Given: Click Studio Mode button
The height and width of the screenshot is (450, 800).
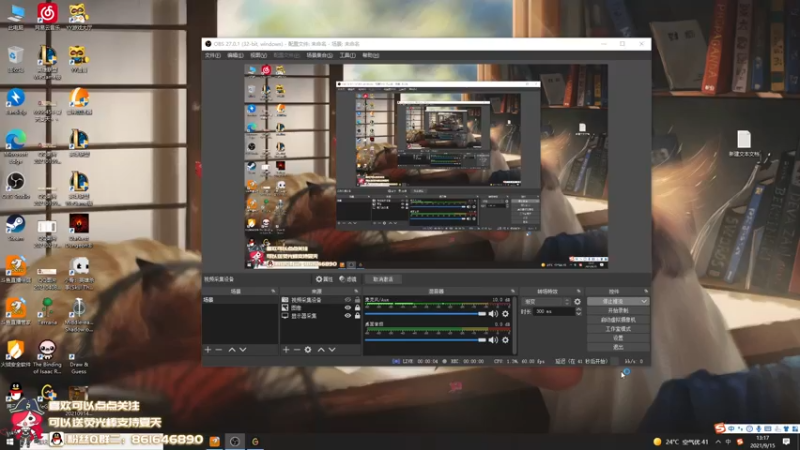Looking at the screenshot, I should pos(618,329).
